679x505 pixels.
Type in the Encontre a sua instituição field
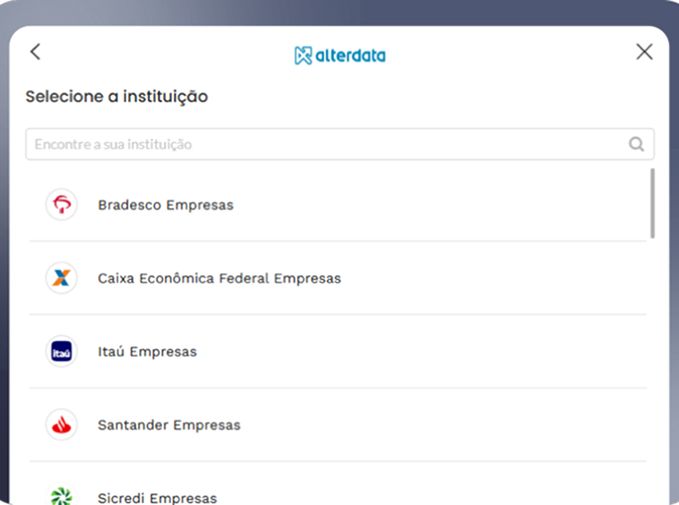(x=320, y=144)
